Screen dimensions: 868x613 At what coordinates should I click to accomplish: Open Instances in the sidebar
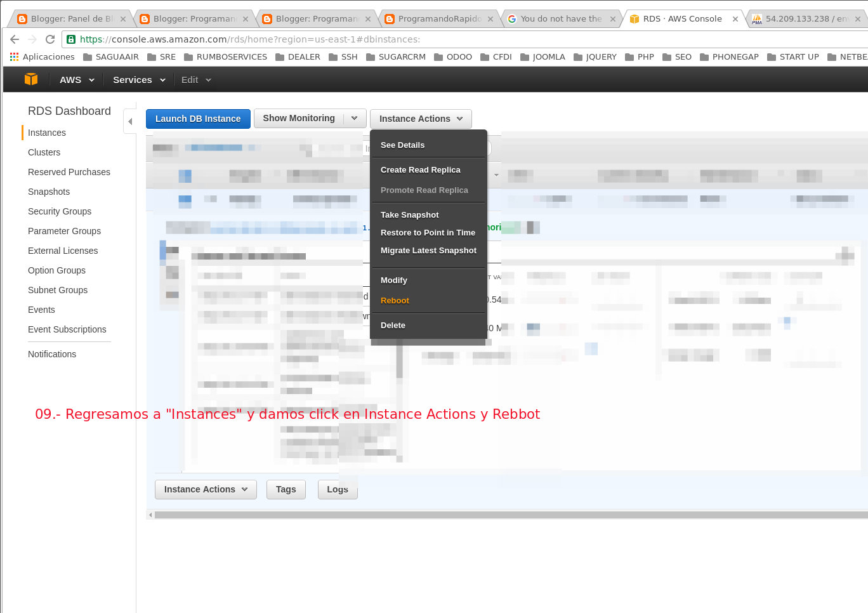pos(47,133)
